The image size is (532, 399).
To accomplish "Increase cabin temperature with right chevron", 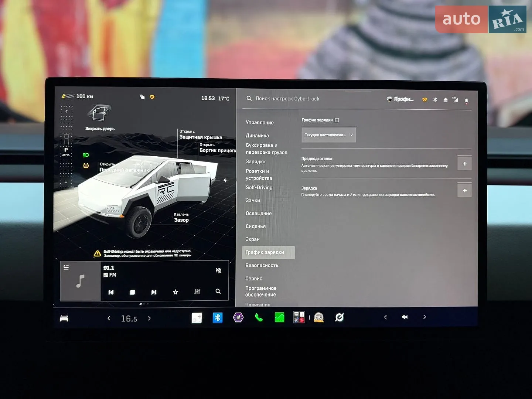I will click(149, 318).
